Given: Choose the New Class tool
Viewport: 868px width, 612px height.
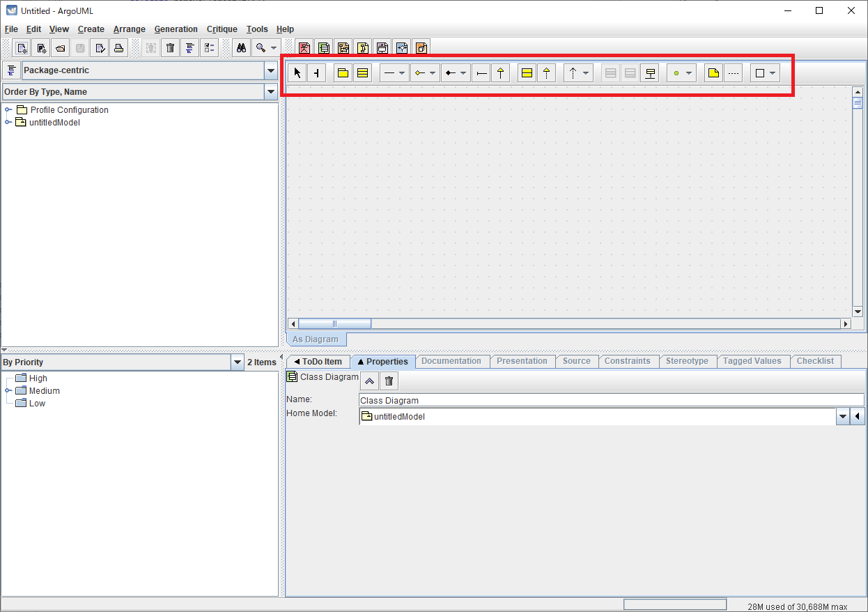Looking at the screenshot, I should coord(362,73).
